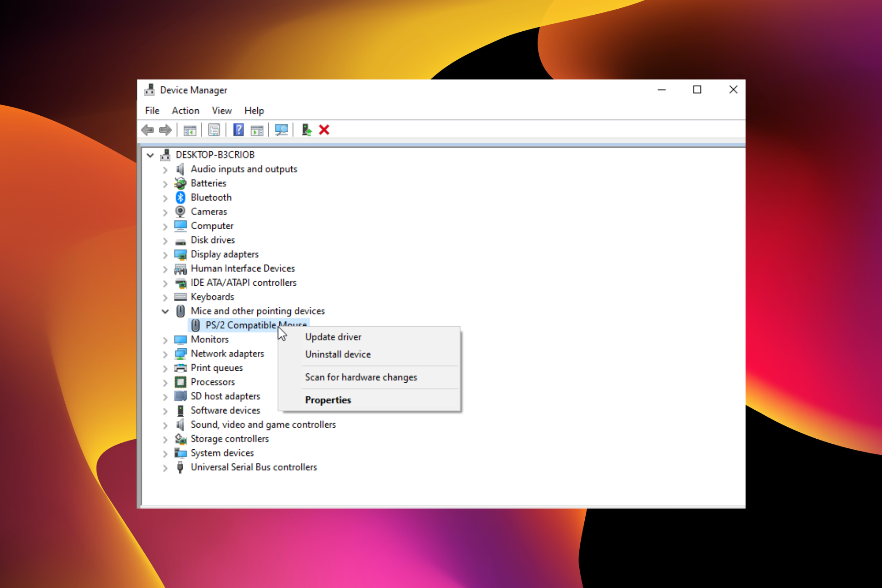The height and width of the screenshot is (588, 882).
Task: Expand the Network adapters category
Action: coord(166,353)
